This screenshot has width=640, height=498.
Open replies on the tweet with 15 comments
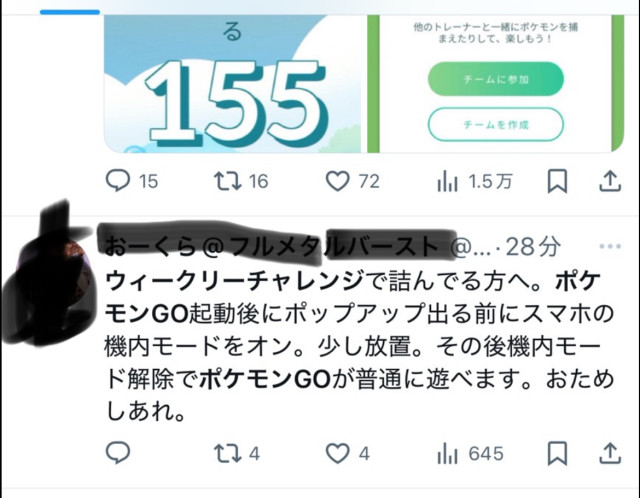coord(131,181)
